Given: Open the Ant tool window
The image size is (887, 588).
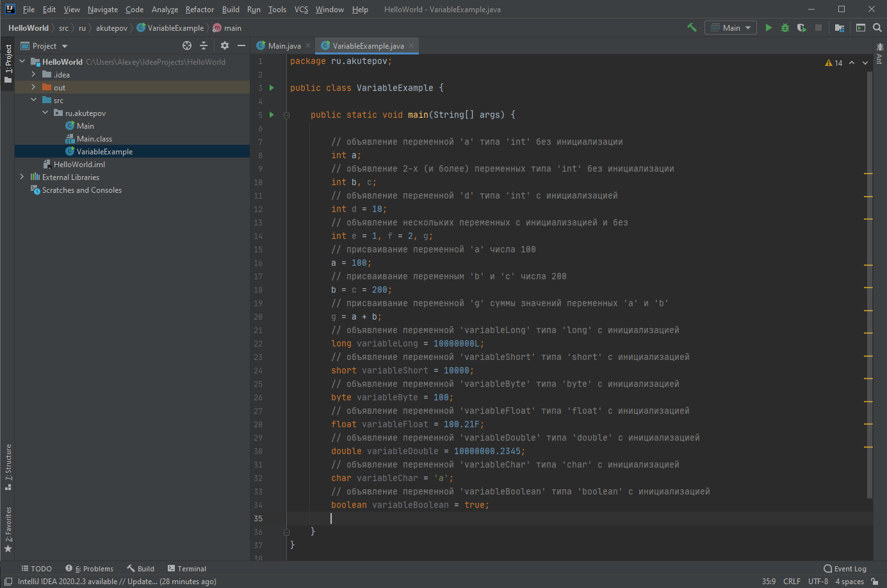Looking at the screenshot, I should point(879,54).
